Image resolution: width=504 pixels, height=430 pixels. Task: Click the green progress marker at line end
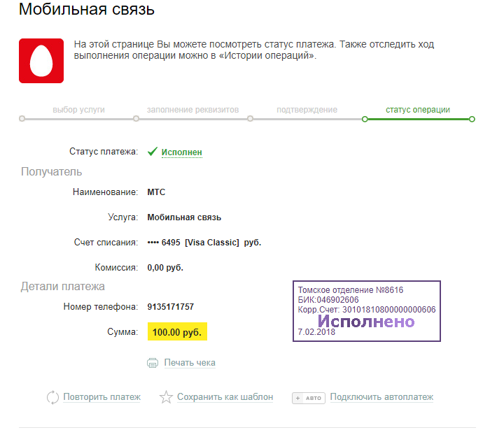tap(472, 119)
